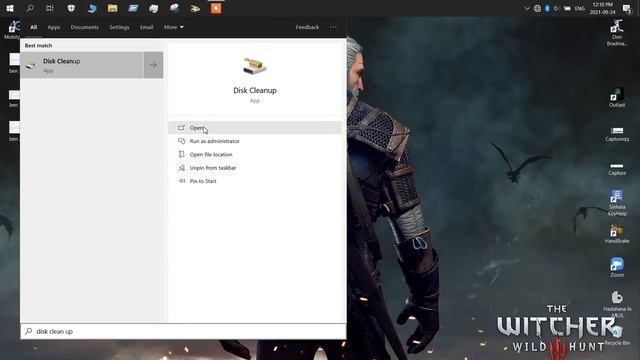Click the taskbar search magnifier icon
This screenshot has width=640, height=360.
click(30, 8)
